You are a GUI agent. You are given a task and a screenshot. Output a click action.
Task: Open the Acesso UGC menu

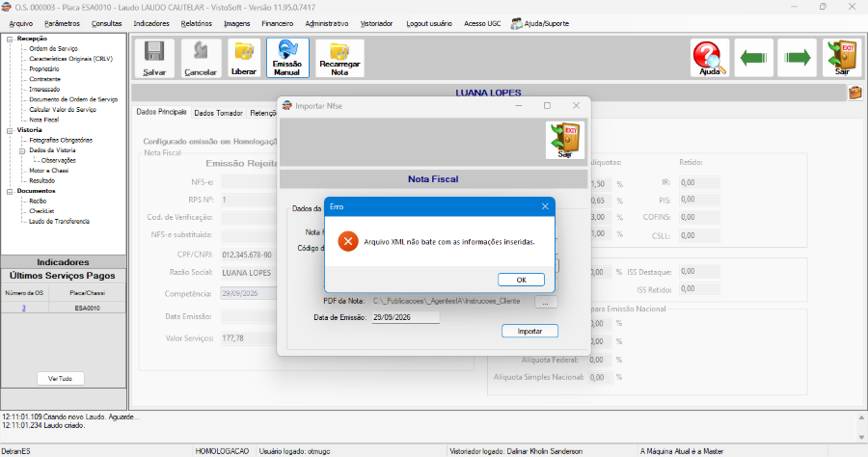[482, 24]
